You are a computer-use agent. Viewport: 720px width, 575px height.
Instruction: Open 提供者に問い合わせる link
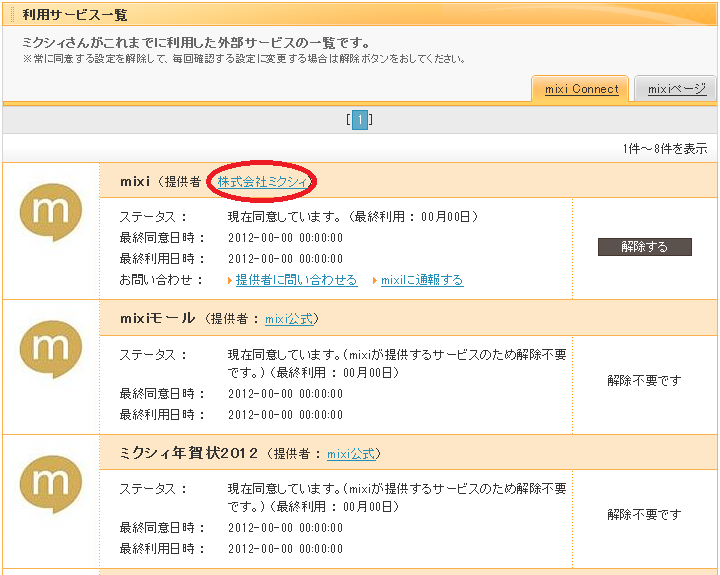(x=296, y=280)
